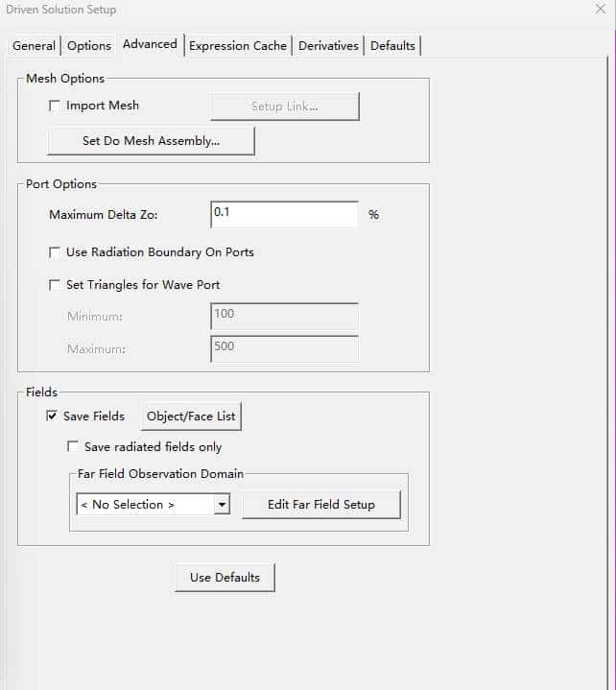Uncheck the Save Fields checkbox
Viewport: 616px width, 690px height.
point(52,416)
